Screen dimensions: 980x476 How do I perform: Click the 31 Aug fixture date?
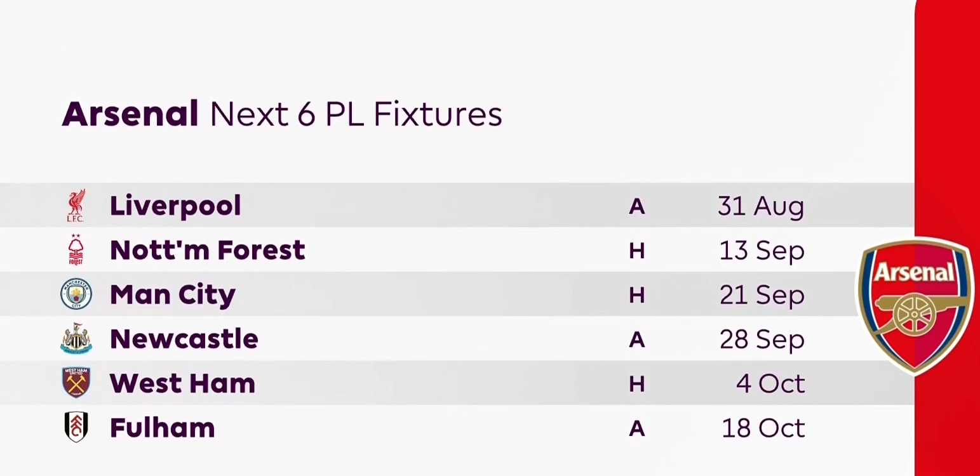(761, 206)
